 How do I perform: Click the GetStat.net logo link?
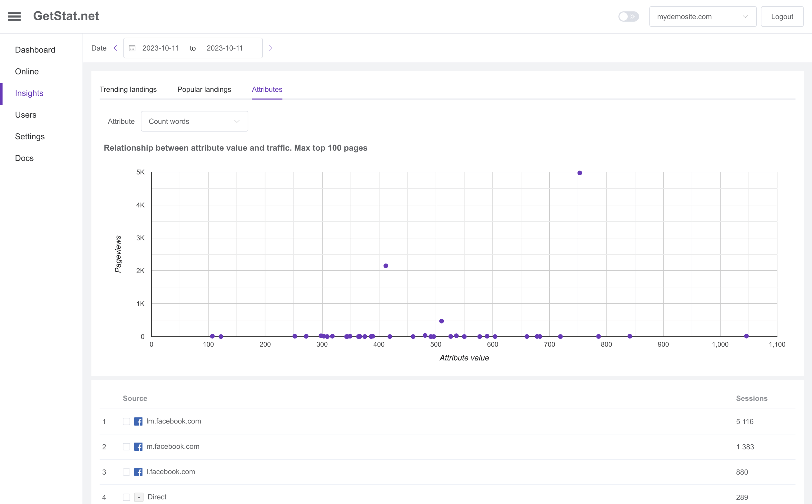point(66,16)
